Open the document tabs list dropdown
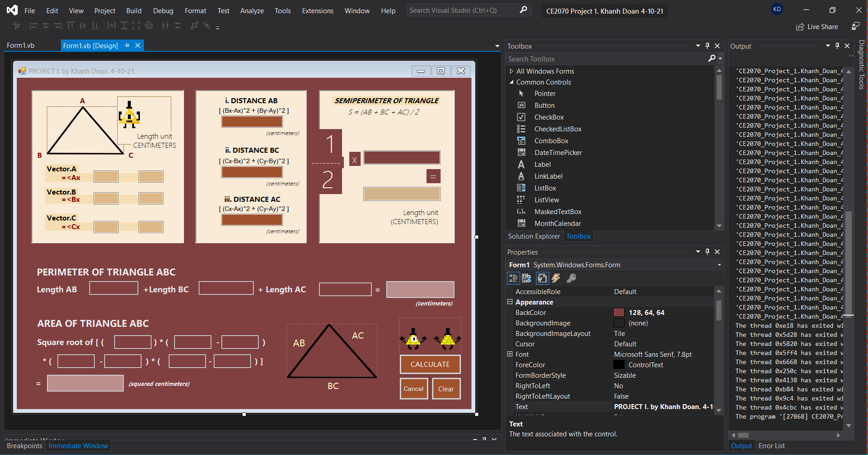Image resolution: width=868 pixels, height=455 pixels. (x=497, y=46)
